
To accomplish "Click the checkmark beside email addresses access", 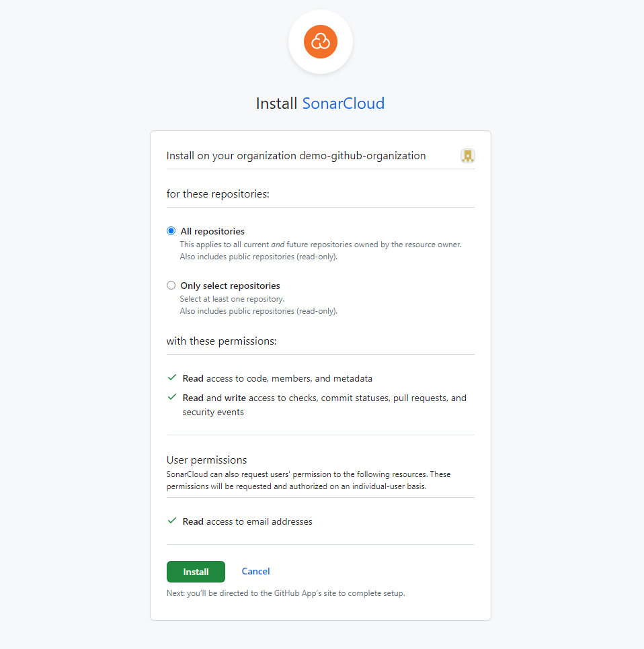I will click(x=171, y=521).
